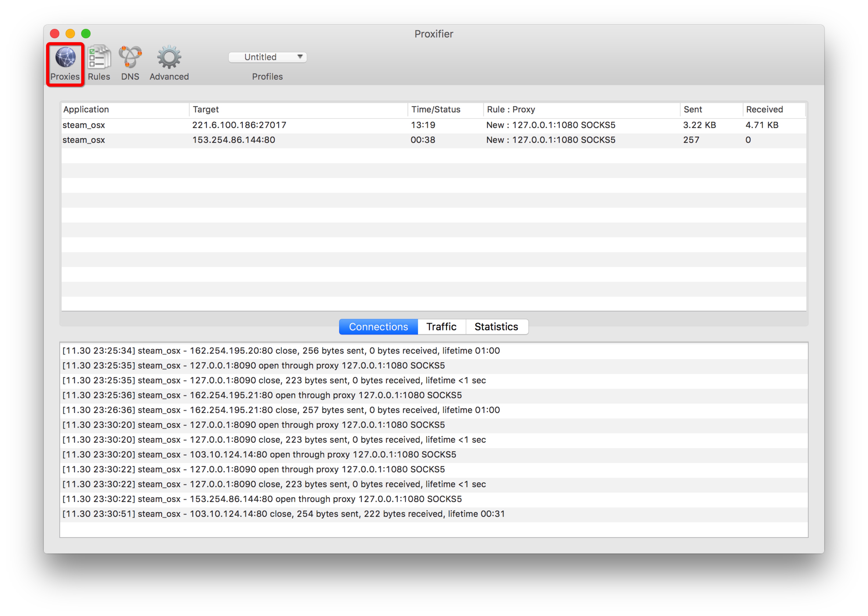Click the red close window button

[x=55, y=34]
